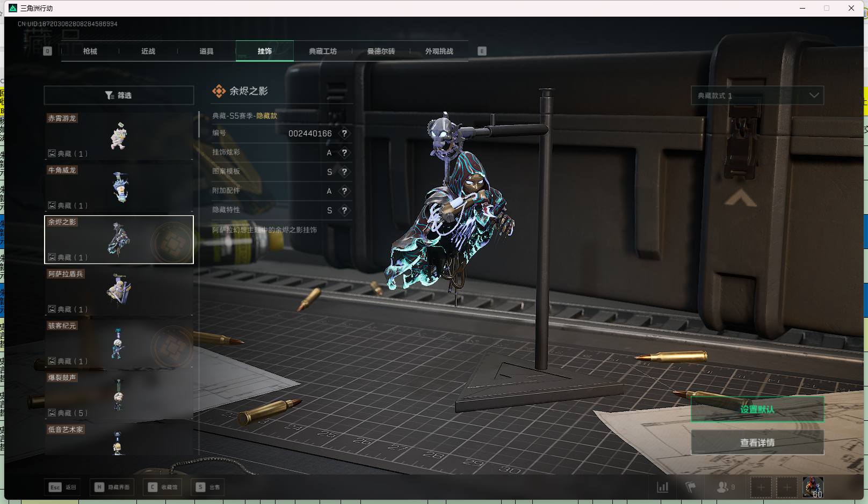
Task: Click the up chevron arrow on right
Action: click(x=740, y=199)
